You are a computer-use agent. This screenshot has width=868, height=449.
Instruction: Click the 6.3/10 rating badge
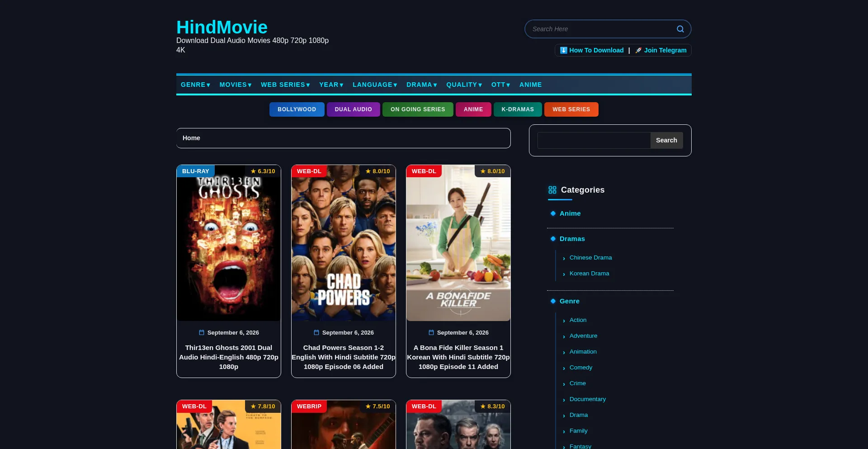pos(263,171)
